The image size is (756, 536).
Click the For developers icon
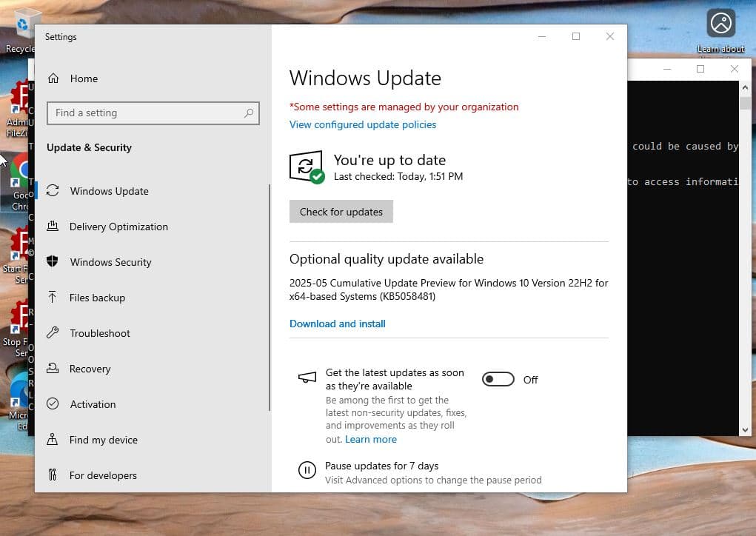(53, 475)
